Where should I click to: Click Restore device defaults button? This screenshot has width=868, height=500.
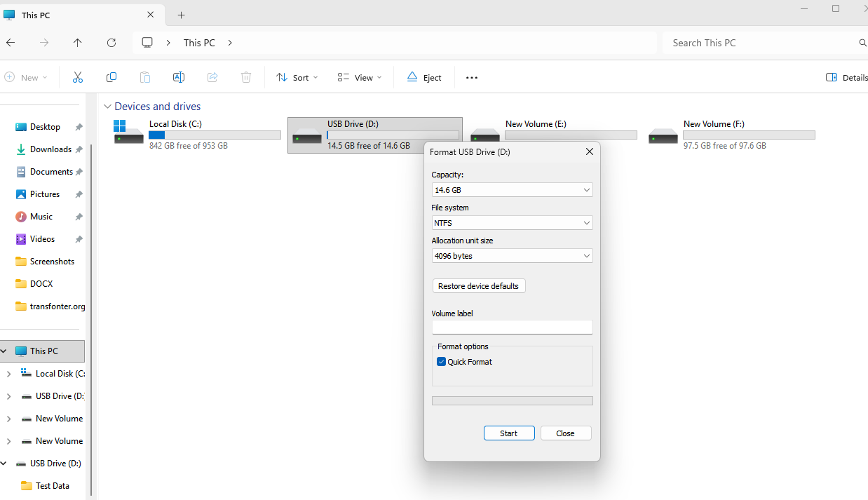[x=479, y=286]
